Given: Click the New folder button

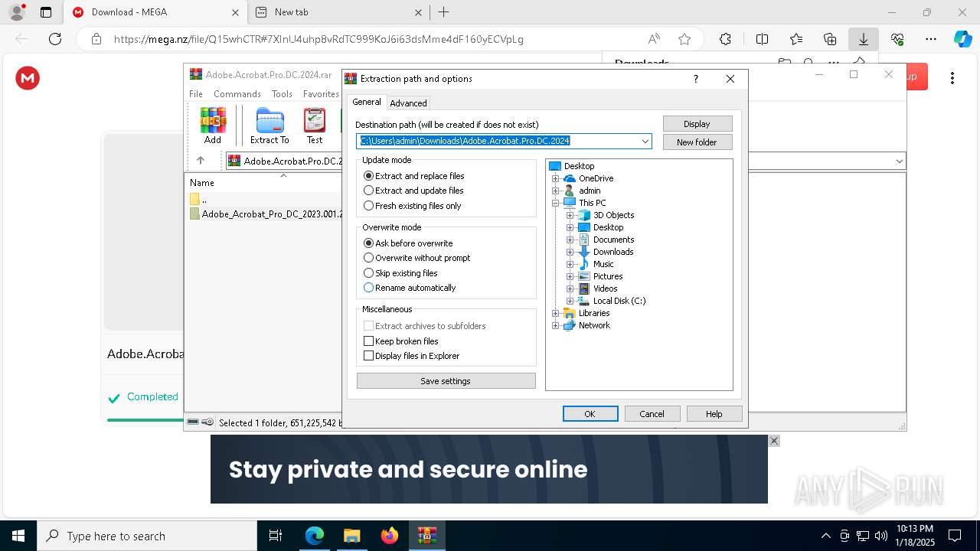Looking at the screenshot, I should point(697,142).
